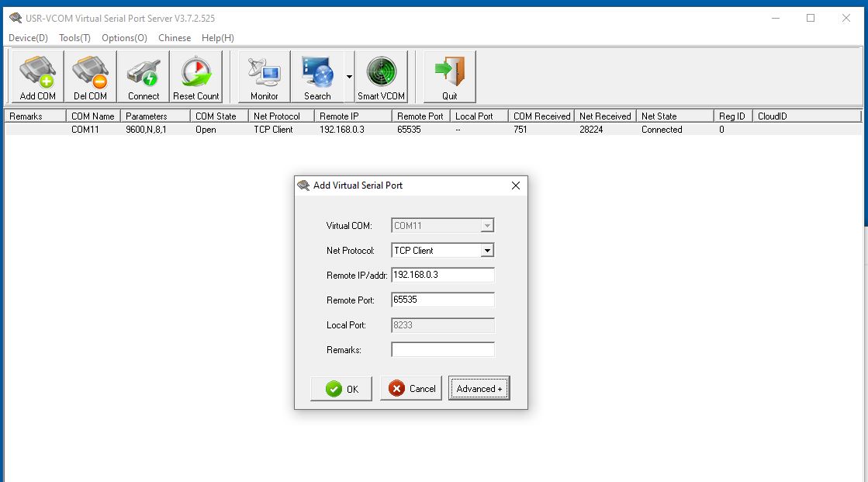
Task: Click the Add COM toolbar icon
Action: click(x=38, y=77)
